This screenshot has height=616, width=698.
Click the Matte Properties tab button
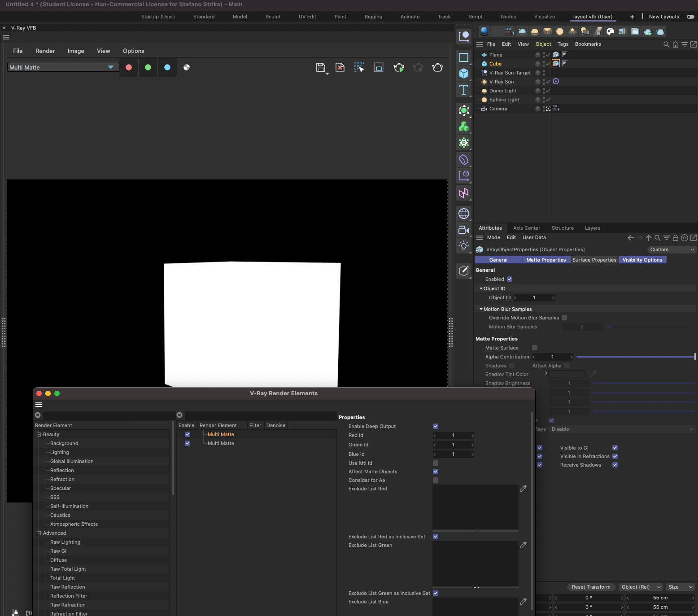[546, 260]
